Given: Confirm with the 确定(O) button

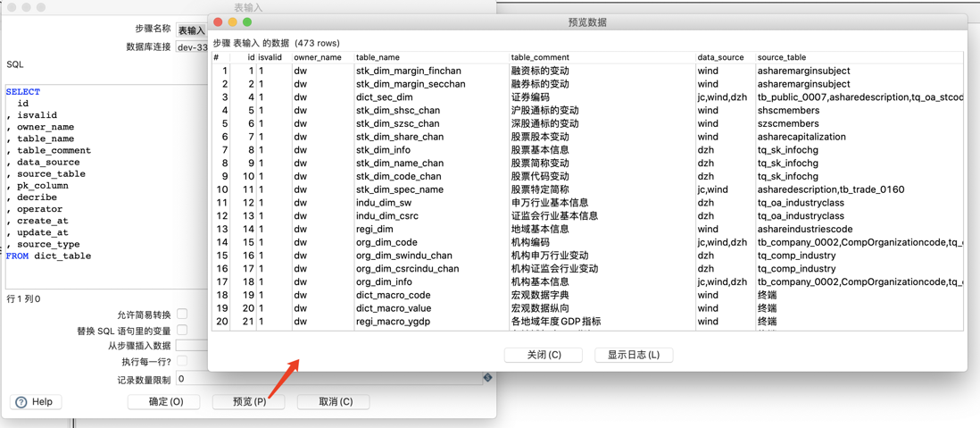Looking at the screenshot, I should click(164, 402).
